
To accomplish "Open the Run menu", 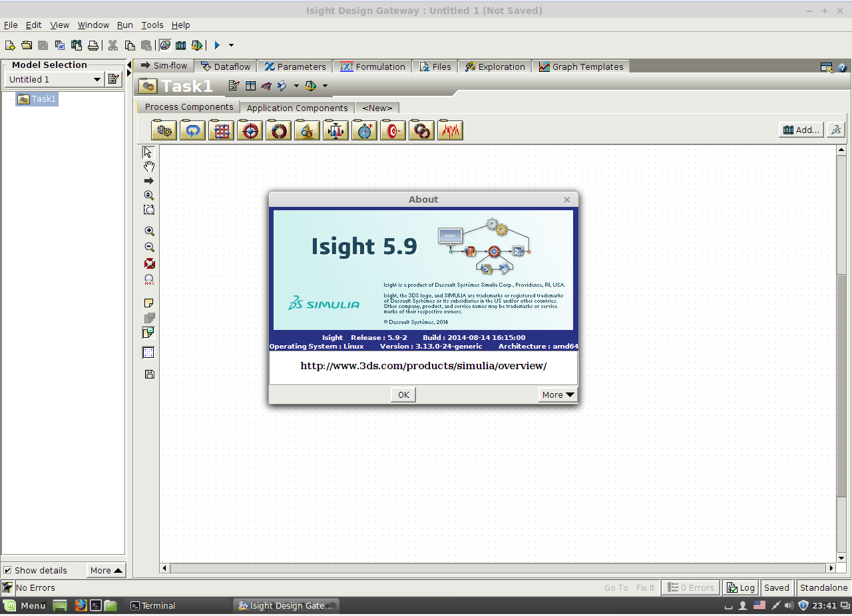I will (125, 25).
